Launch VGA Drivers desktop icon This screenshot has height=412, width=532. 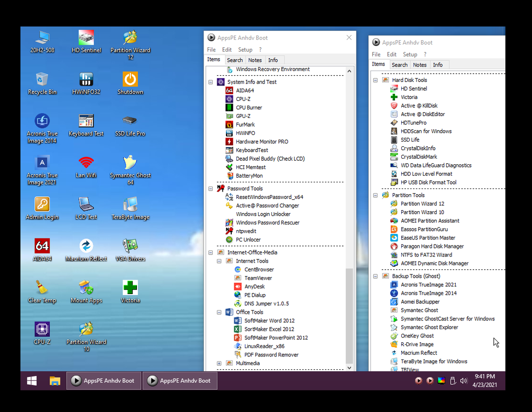point(130,250)
